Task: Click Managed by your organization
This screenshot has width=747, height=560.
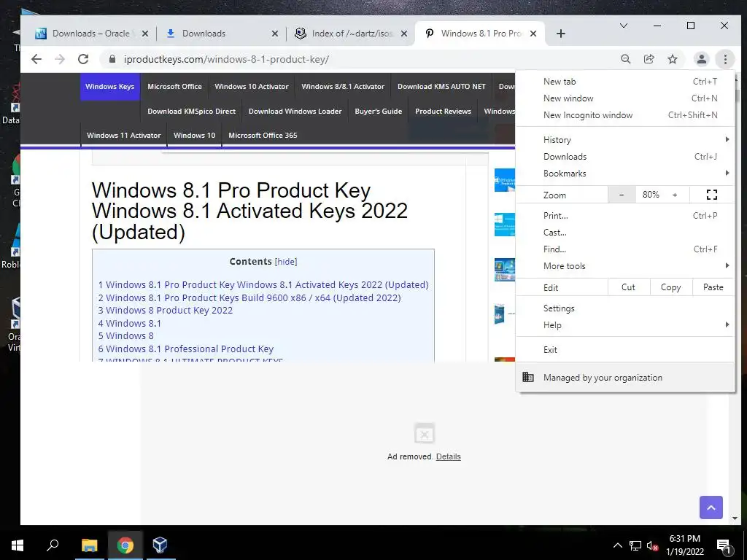Action: (625, 377)
